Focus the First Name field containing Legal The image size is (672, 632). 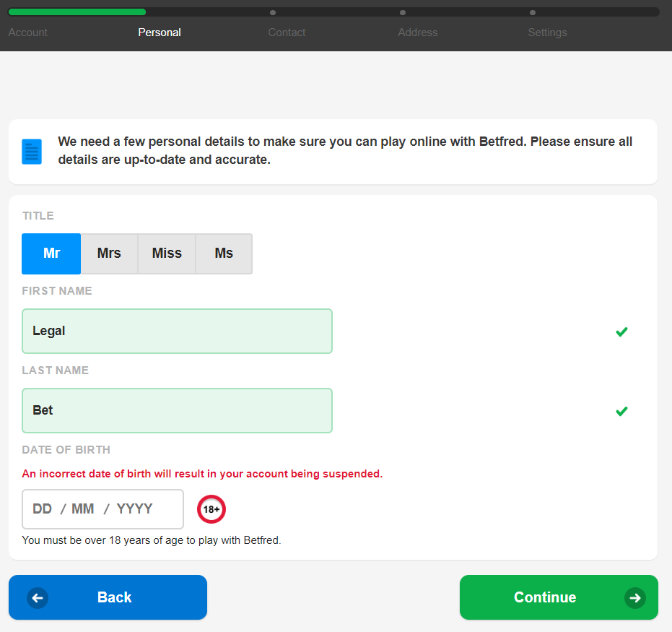point(177,331)
